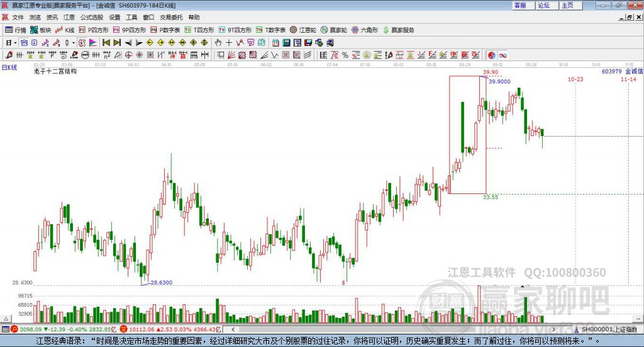
Task: Click the infinity loop icon
Action: click(502, 55)
